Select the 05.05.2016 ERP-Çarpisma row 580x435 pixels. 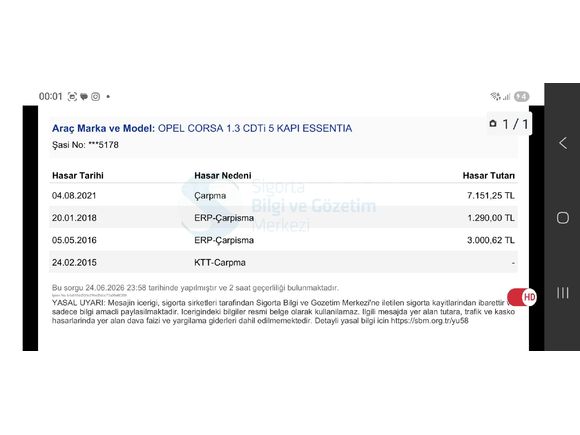click(283, 240)
